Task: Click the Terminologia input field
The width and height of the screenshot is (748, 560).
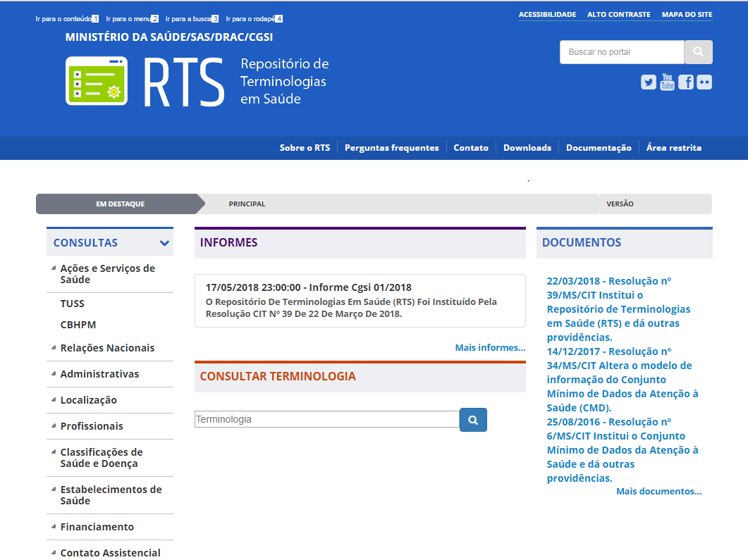Action: coord(326,420)
